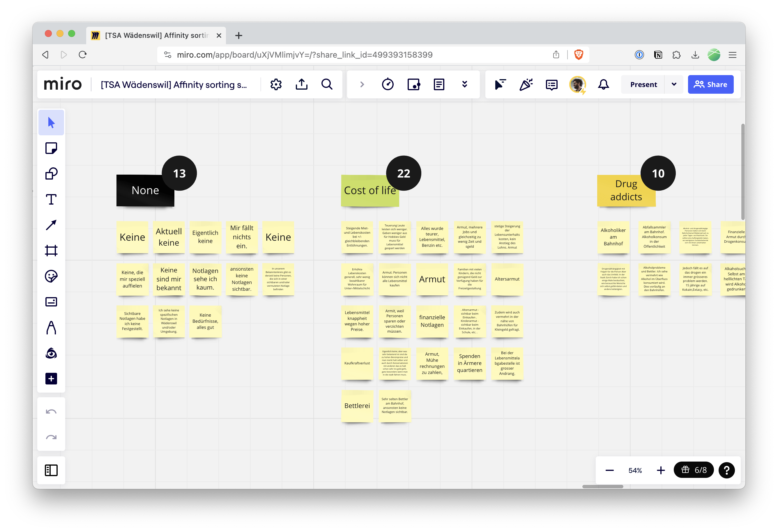Image resolution: width=778 pixels, height=532 pixels.
Task: Click the Notion extension icon
Action: (x=658, y=54)
